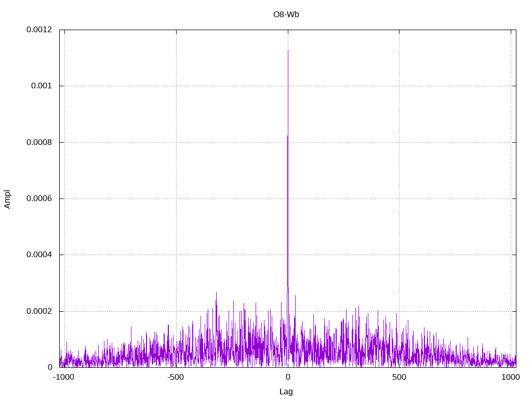Click x-axis tick label -500

(x=176, y=377)
